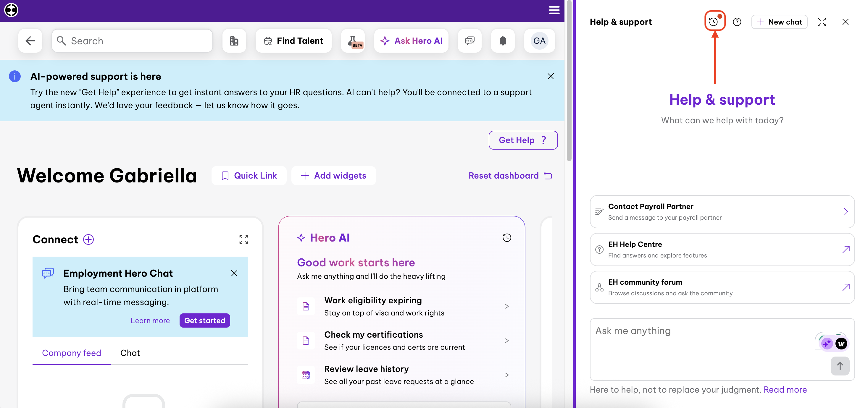
Task: Click Add widgets
Action: pyautogui.click(x=334, y=175)
